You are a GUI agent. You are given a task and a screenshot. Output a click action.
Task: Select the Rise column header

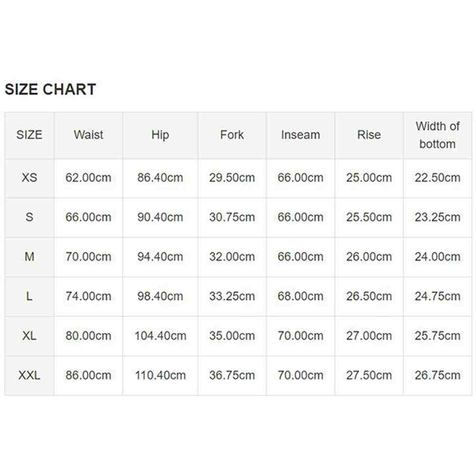tap(369, 135)
